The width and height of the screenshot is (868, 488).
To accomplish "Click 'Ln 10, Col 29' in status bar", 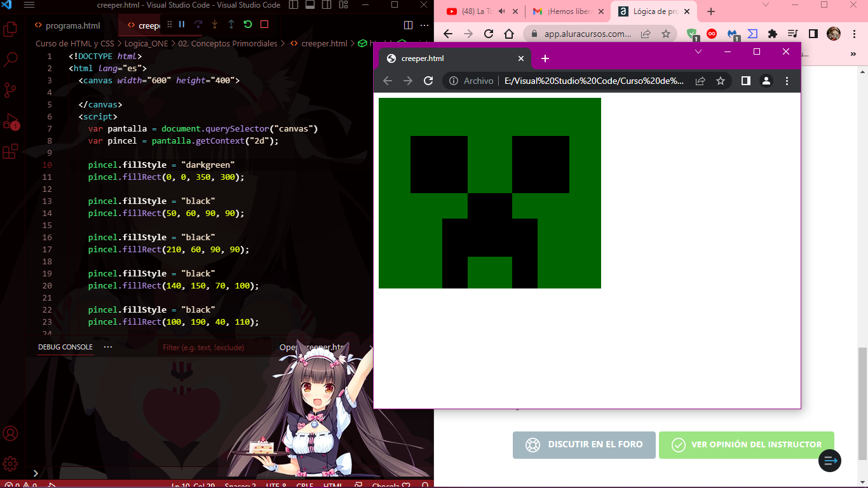I will click(193, 485).
